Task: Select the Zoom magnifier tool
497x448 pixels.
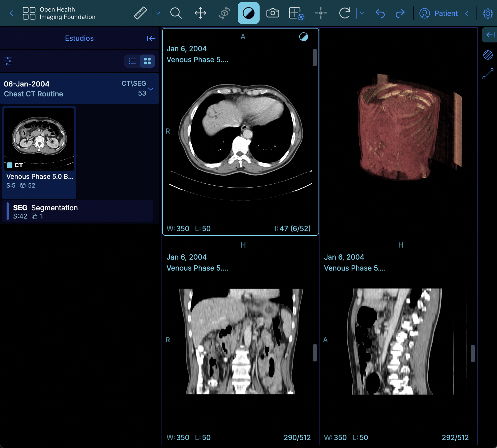Action: pyautogui.click(x=176, y=13)
